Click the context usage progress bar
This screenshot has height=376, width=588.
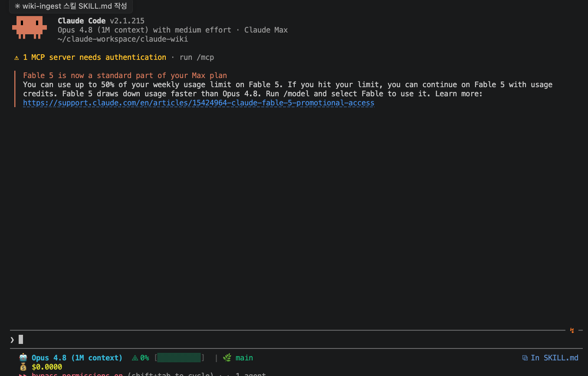(179, 358)
